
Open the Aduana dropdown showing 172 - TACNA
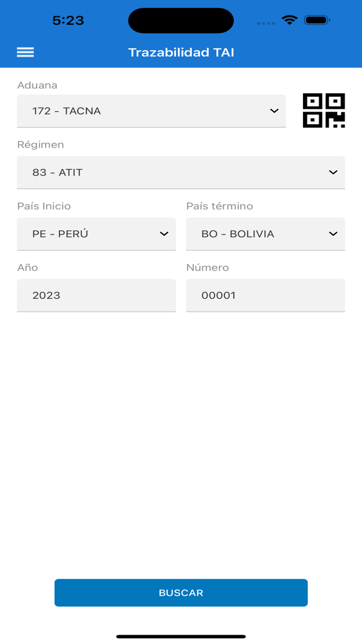coord(151,111)
